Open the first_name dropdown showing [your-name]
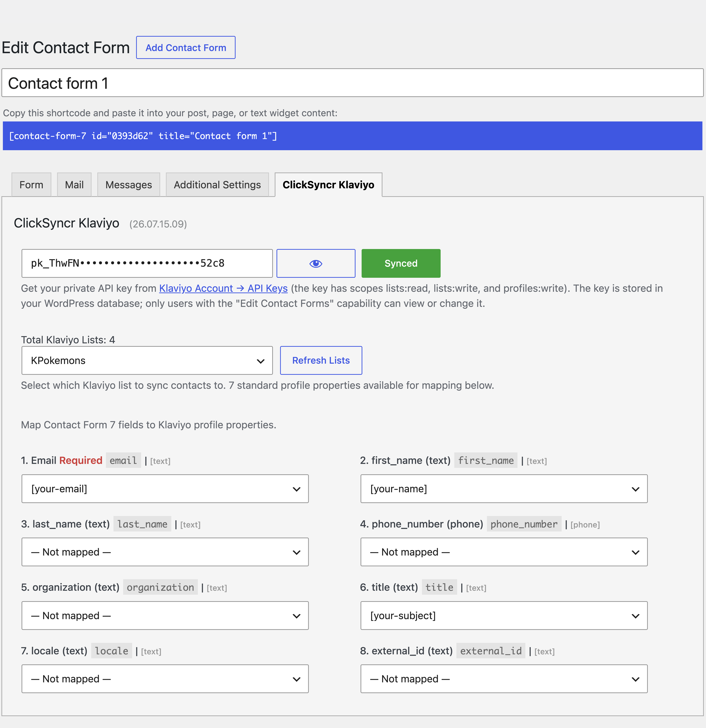This screenshot has height=728, width=706. pos(504,489)
